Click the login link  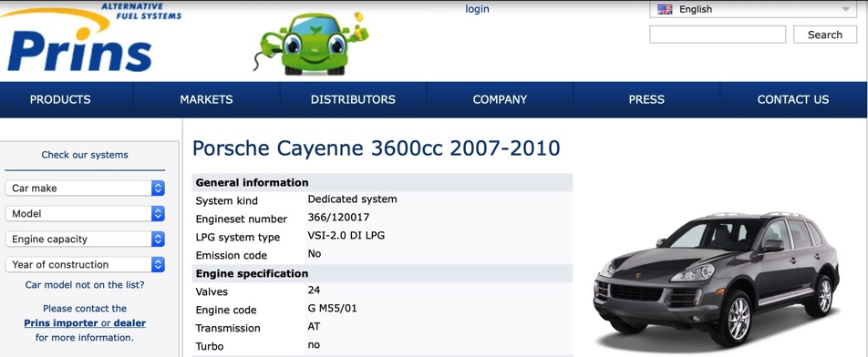click(477, 9)
